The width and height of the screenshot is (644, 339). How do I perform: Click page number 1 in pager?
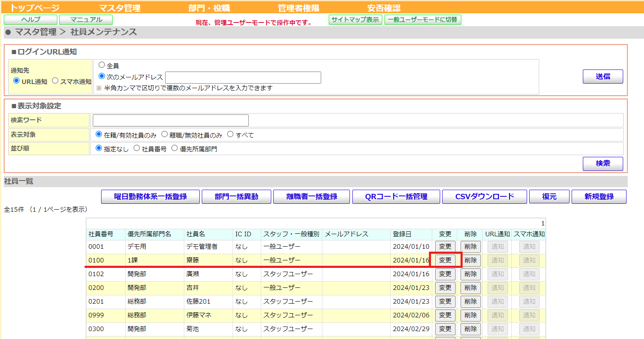pos(542,223)
